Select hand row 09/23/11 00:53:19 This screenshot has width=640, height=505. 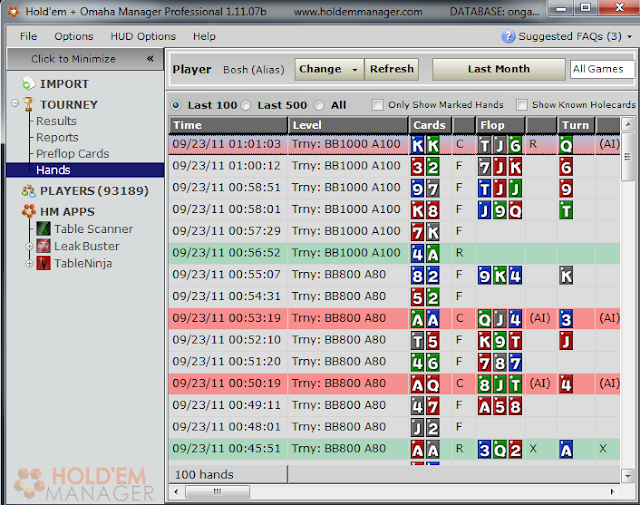pyautogui.click(x=394, y=318)
